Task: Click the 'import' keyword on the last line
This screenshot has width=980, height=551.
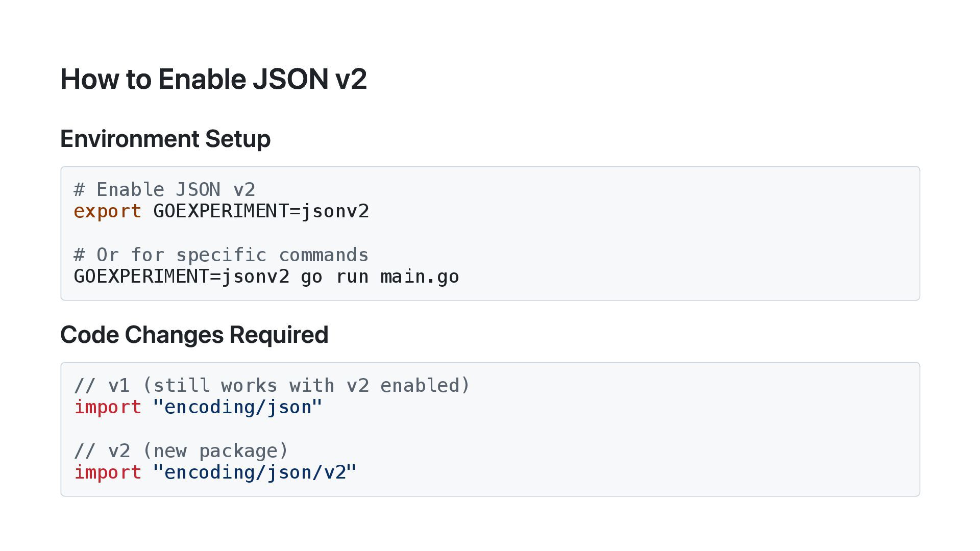Action: click(x=108, y=472)
